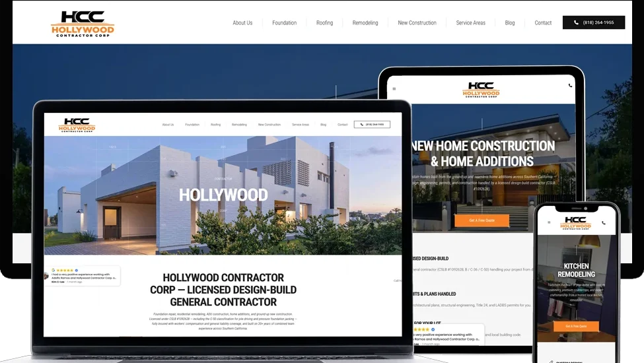Click the HOLLYWOOD hero text in laptop mockup
The height and width of the screenshot is (363, 644).
[x=223, y=195]
